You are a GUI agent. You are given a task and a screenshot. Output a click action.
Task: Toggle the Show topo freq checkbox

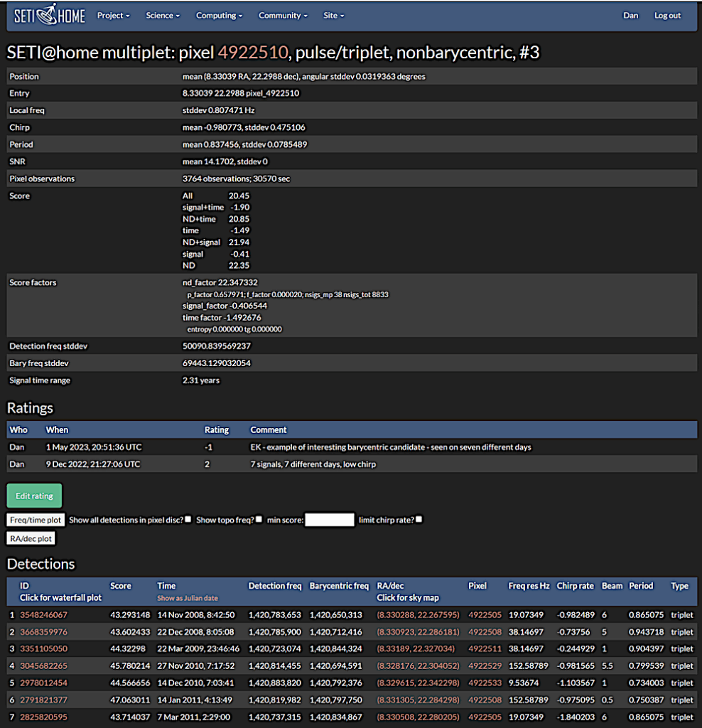coord(259,519)
